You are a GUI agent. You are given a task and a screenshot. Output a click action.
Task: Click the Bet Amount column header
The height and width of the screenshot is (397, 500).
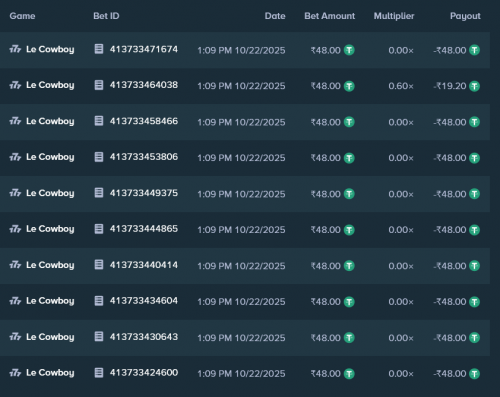point(330,16)
